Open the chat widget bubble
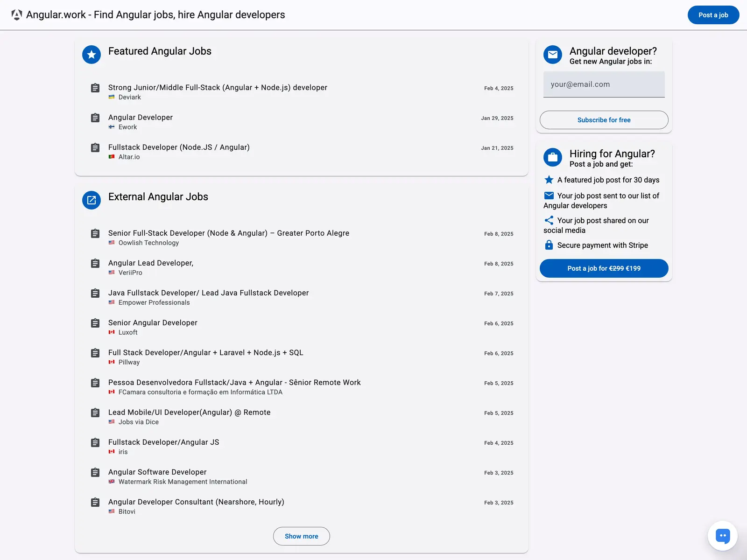Image resolution: width=747 pixels, height=560 pixels. pyautogui.click(x=723, y=536)
